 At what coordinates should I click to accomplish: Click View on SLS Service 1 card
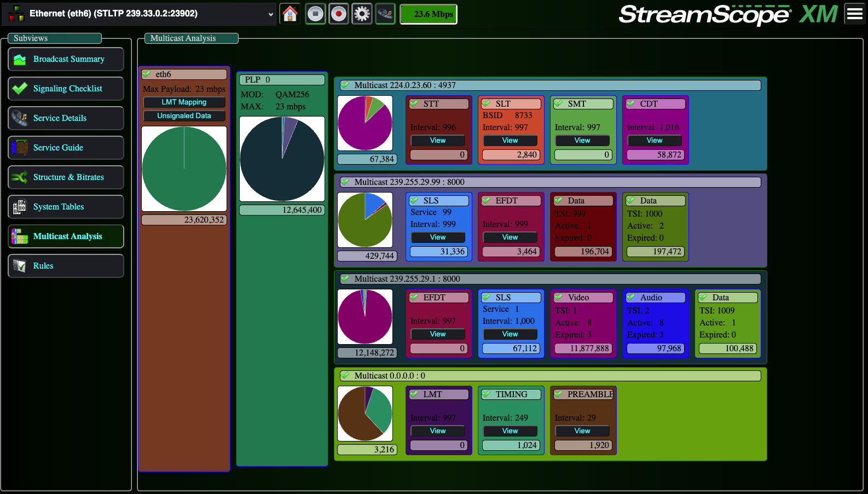(510, 334)
